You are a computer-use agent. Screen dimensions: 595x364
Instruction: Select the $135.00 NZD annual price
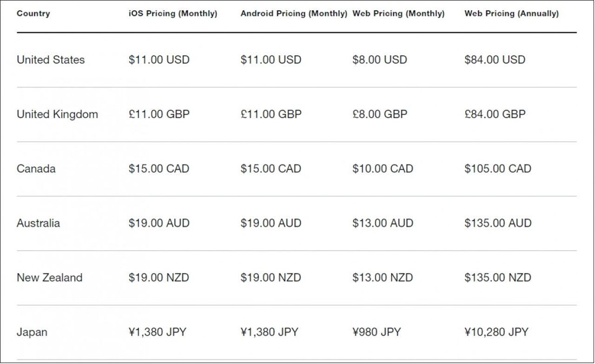pos(497,278)
